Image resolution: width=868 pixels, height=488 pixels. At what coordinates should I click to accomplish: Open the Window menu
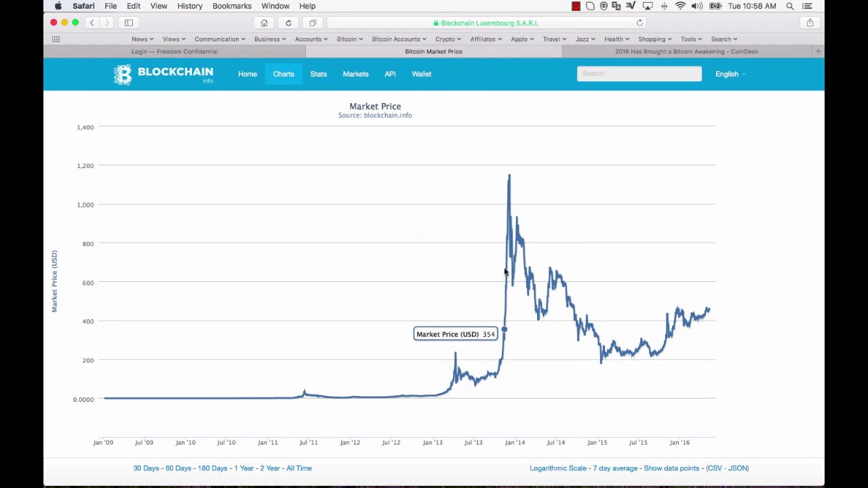(275, 6)
